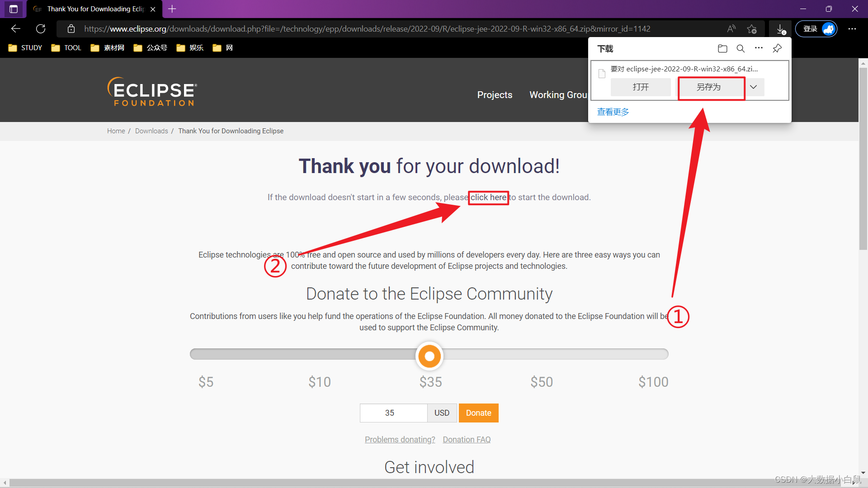Screen dimensions: 868x488
Task: Pin the downloads panel
Action: click(777, 48)
